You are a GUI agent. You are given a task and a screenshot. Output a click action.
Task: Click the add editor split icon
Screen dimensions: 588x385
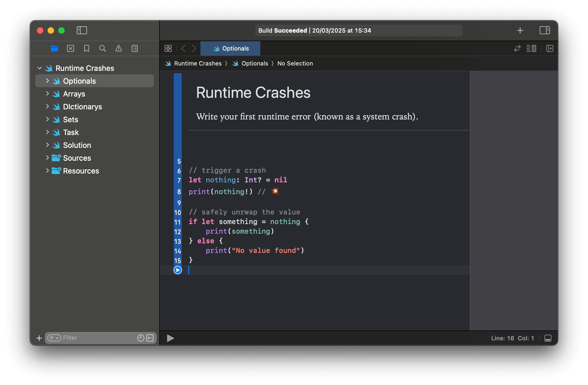pyautogui.click(x=550, y=48)
